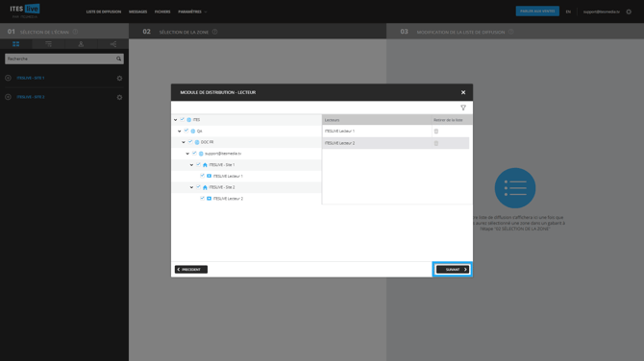Switch to grid view tab in sidebar

click(16, 44)
